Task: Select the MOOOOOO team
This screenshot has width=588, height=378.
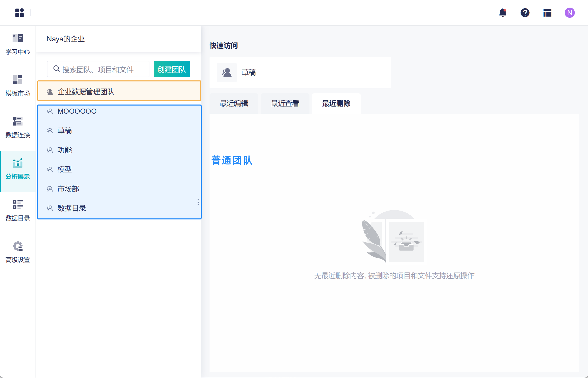Action: point(77,111)
